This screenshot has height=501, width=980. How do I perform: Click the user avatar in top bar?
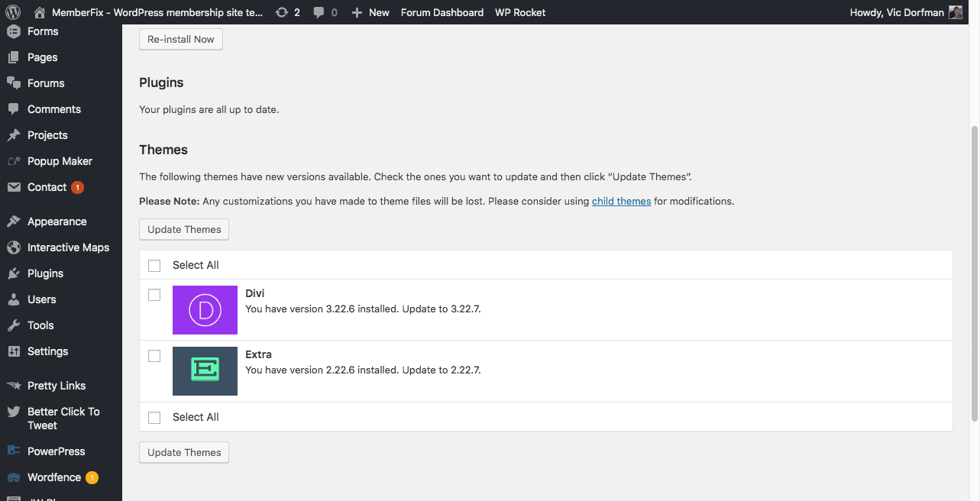(x=956, y=12)
